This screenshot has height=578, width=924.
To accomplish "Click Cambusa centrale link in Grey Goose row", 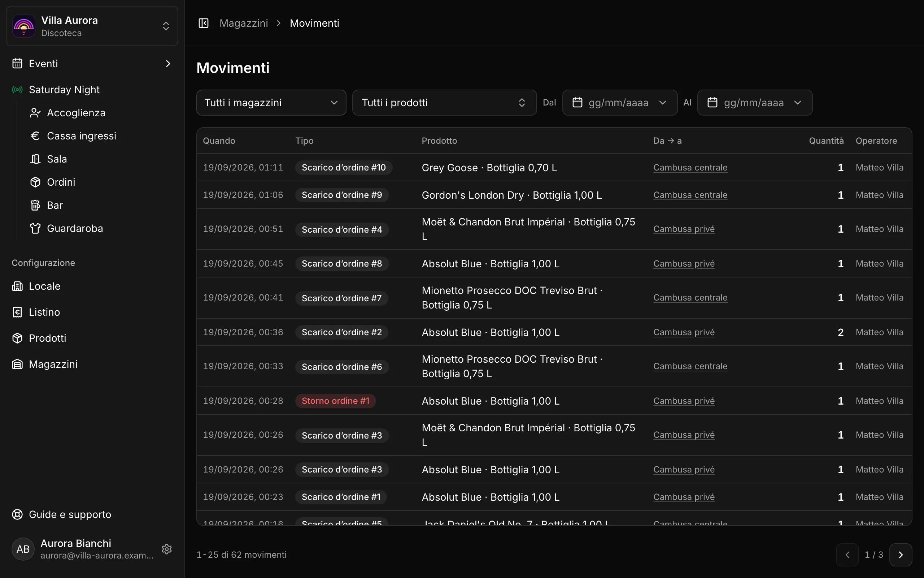I will 690,167.
